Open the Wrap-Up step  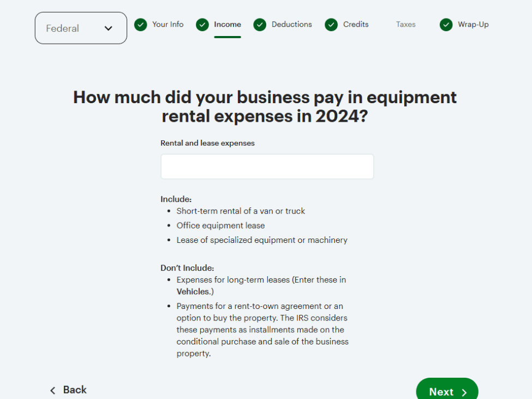473,25
